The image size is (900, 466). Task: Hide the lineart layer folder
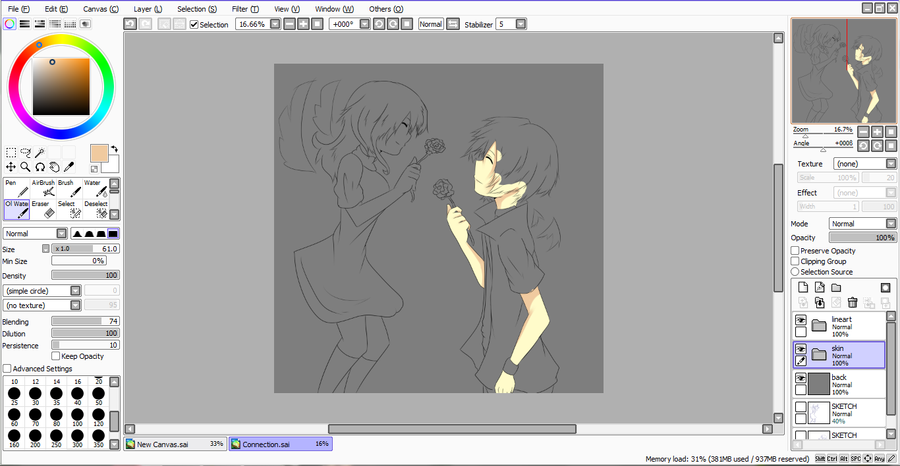(x=801, y=320)
